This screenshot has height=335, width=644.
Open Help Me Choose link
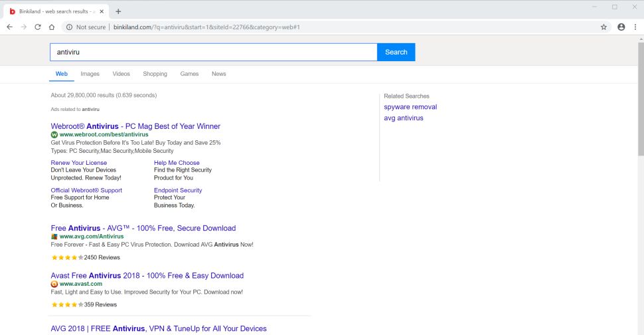point(177,163)
